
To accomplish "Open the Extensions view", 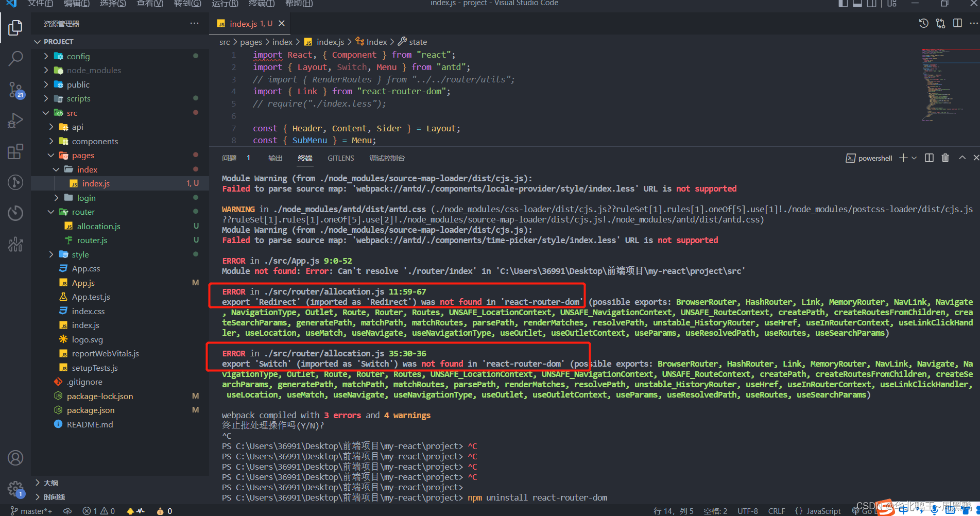I will [x=15, y=152].
